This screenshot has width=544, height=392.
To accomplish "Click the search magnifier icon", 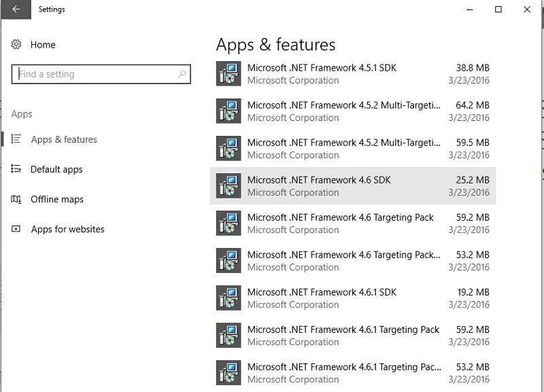I will 182,74.
